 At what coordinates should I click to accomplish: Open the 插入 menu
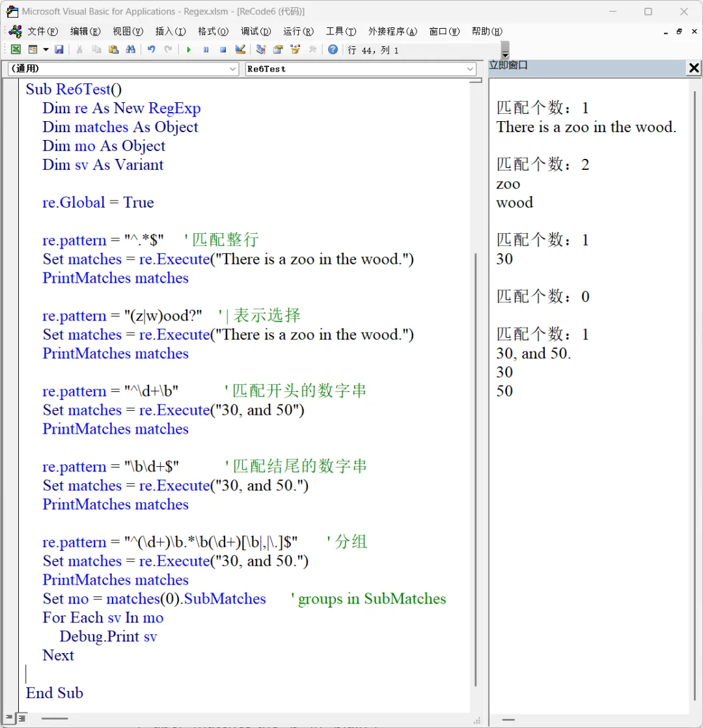171,31
